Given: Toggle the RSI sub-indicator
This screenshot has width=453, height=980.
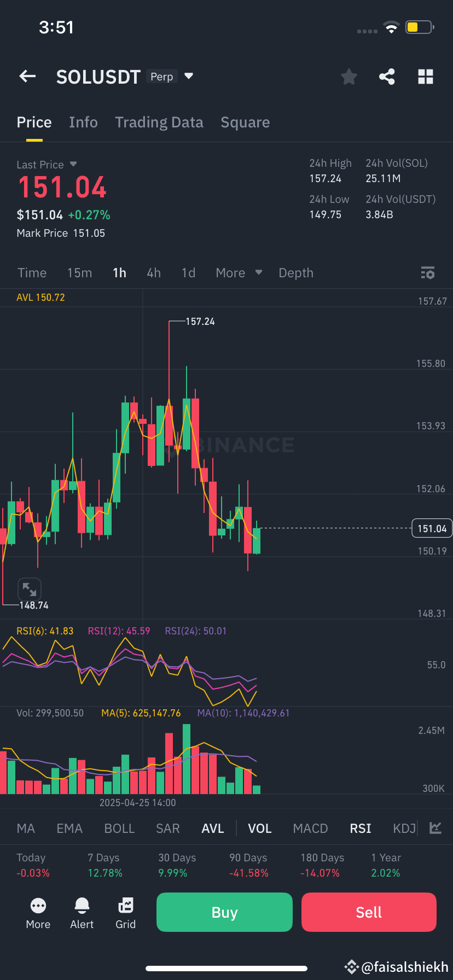Looking at the screenshot, I should coord(361,829).
